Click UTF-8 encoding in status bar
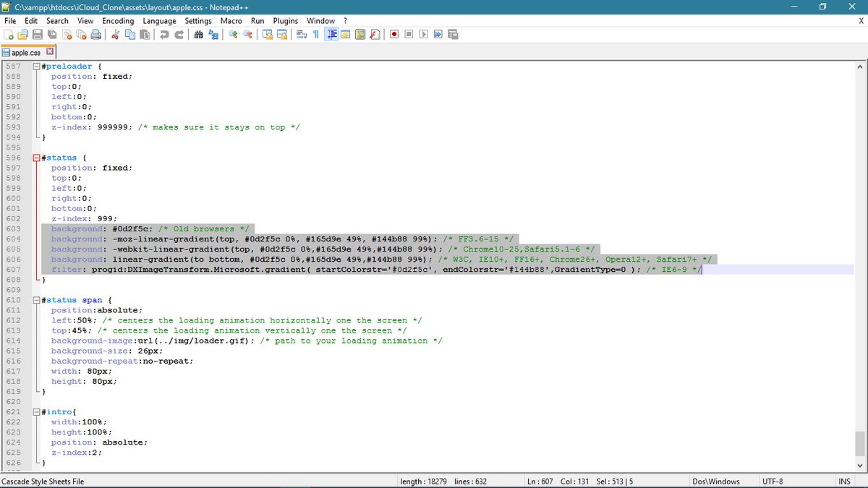This screenshot has width=868, height=488. click(773, 481)
